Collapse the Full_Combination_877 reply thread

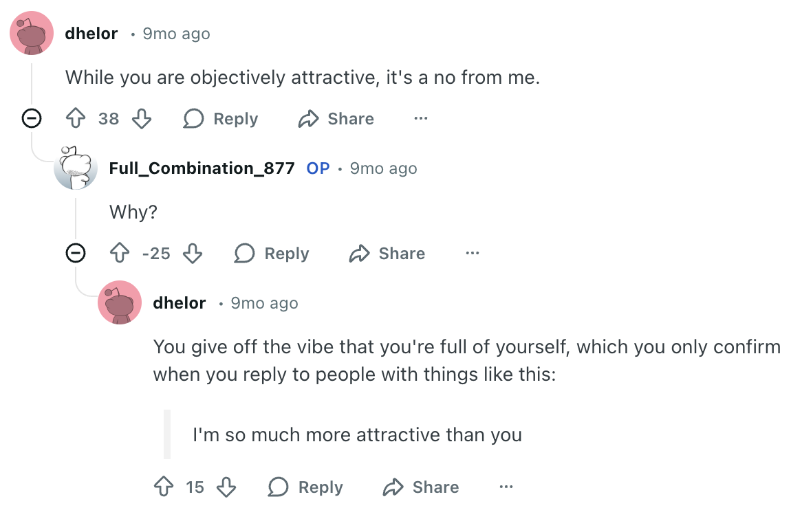click(x=75, y=254)
